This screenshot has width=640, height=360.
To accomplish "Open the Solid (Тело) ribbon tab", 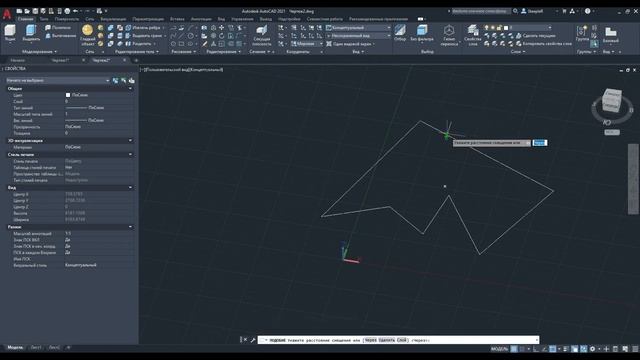I will tap(44, 19).
